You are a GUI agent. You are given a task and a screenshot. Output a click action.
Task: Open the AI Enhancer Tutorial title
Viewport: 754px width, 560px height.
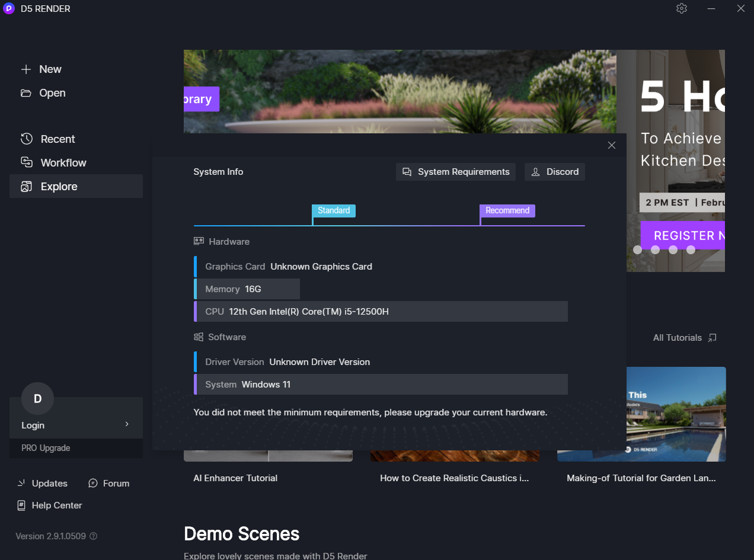235,478
